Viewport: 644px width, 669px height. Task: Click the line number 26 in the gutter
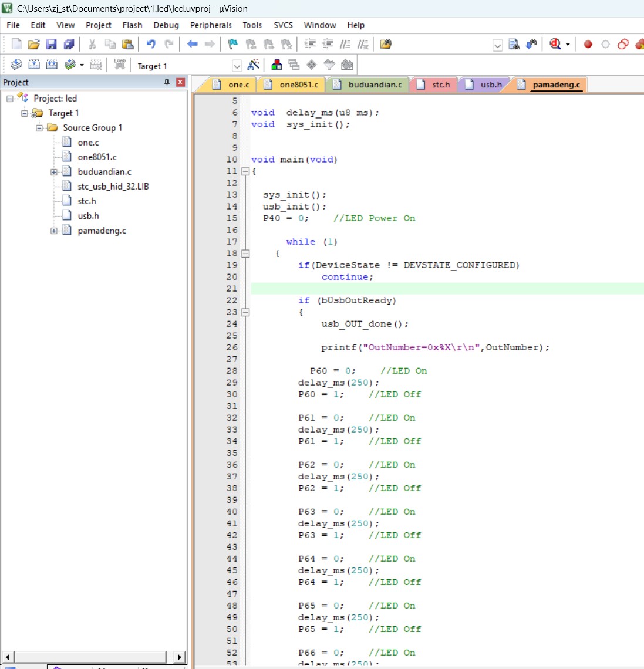pos(232,347)
